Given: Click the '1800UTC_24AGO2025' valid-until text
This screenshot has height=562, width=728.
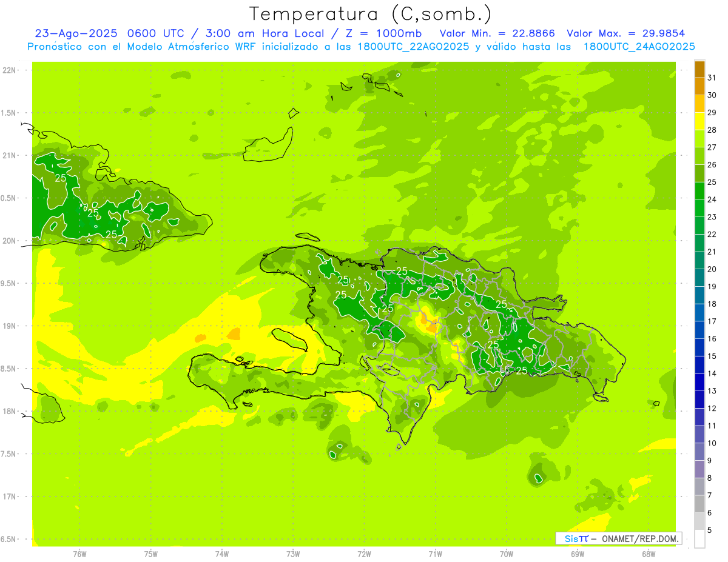Looking at the screenshot, I should (x=639, y=47).
